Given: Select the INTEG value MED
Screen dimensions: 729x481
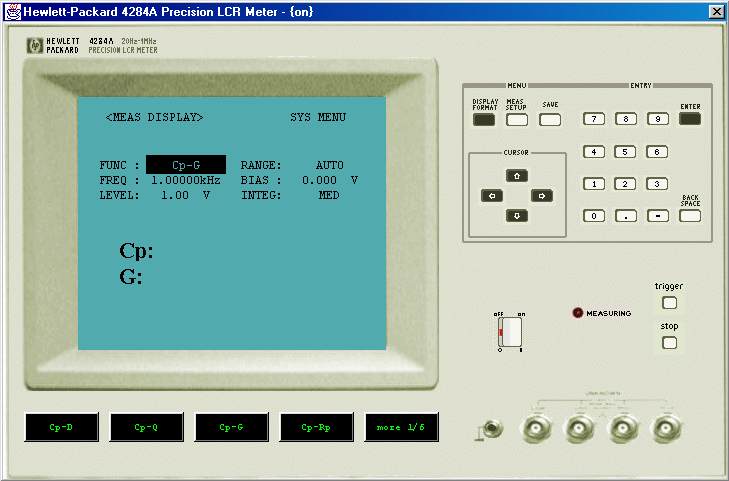Looking at the screenshot, I should click(329, 195).
